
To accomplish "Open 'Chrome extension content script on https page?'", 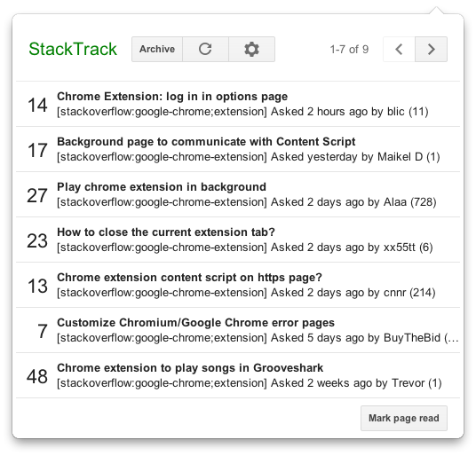I will 189,277.
